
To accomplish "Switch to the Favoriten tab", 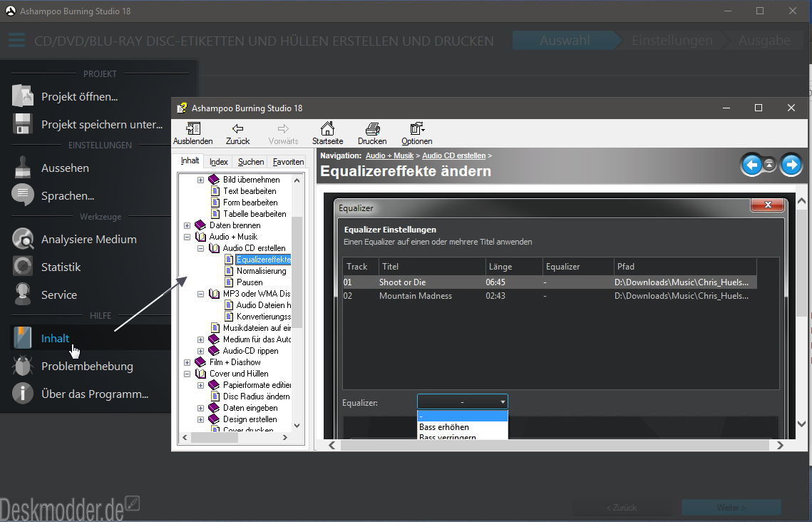I will coord(288,162).
